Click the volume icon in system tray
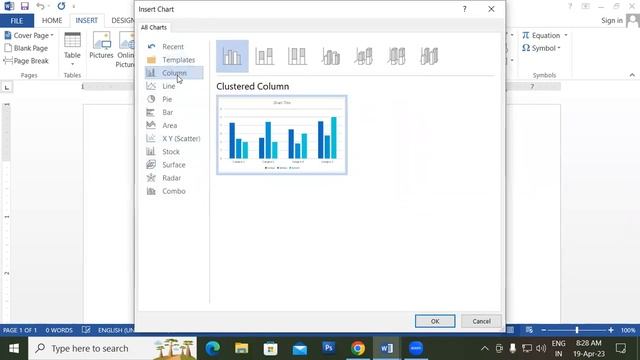Image resolution: width=640 pixels, height=360 pixels. coord(541,348)
